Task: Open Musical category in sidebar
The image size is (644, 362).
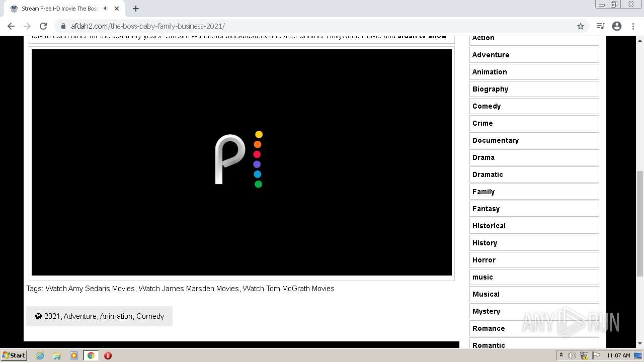Action: pyautogui.click(x=534, y=294)
